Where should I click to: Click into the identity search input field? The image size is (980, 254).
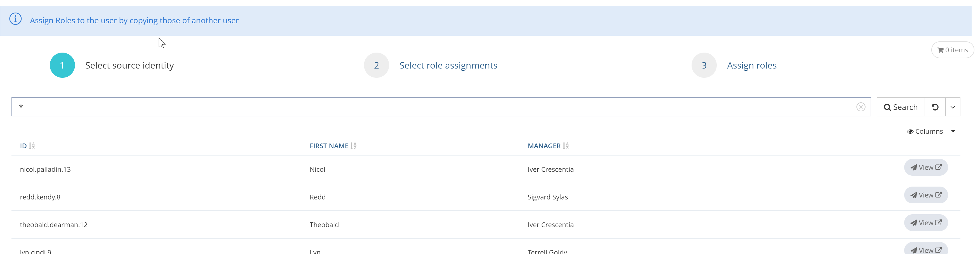click(x=438, y=107)
